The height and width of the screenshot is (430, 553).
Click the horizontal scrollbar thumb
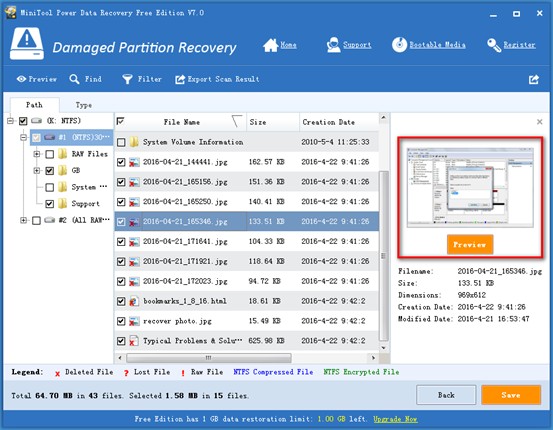209,358
